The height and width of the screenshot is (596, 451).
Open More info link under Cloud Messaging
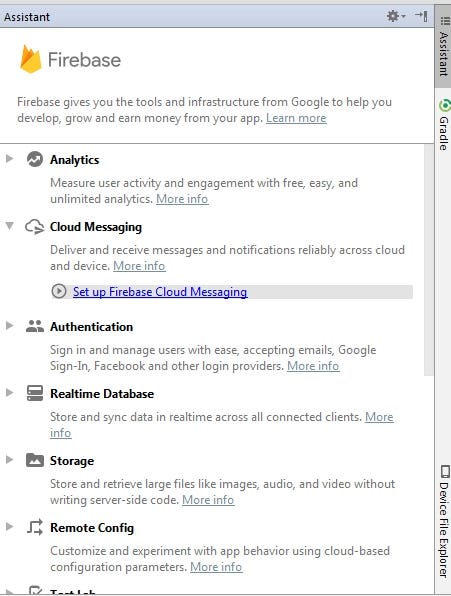(139, 266)
